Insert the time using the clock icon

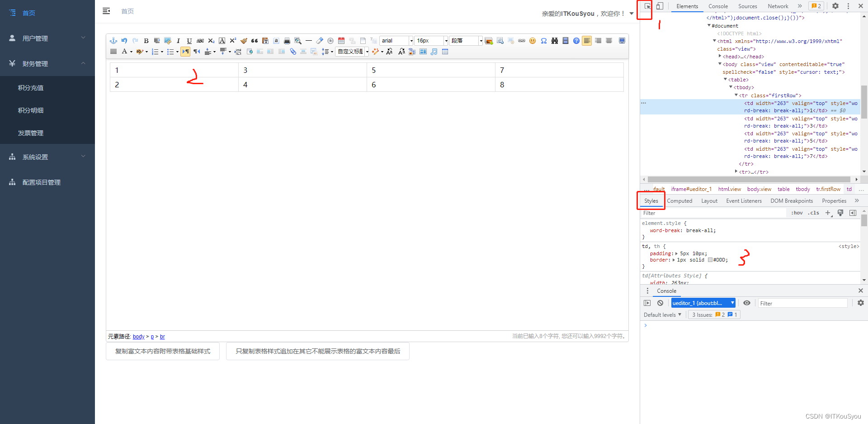click(330, 41)
